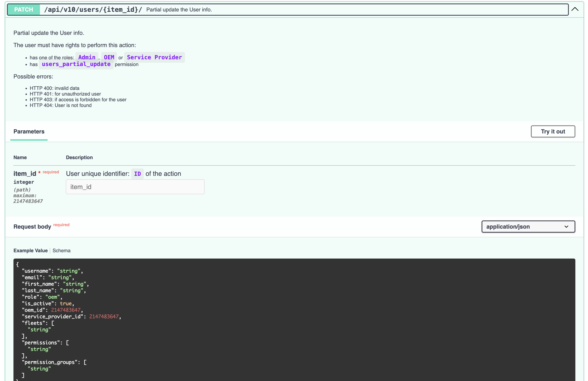Click into the item_id input field
The width and height of the screenshot is (588, 381).
135,187
